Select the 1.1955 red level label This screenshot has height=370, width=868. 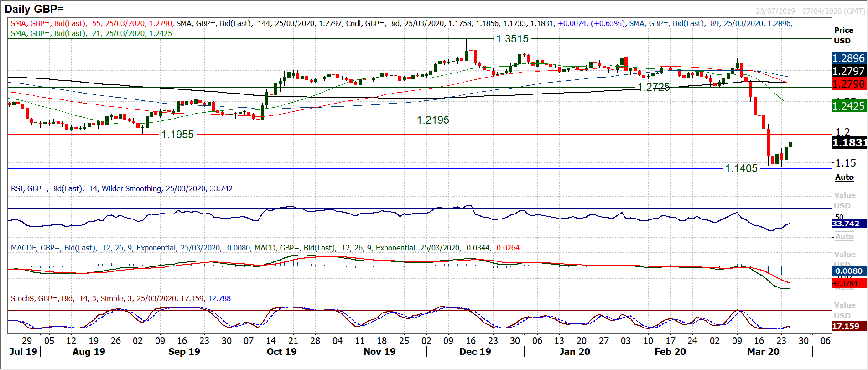[177, 135]
